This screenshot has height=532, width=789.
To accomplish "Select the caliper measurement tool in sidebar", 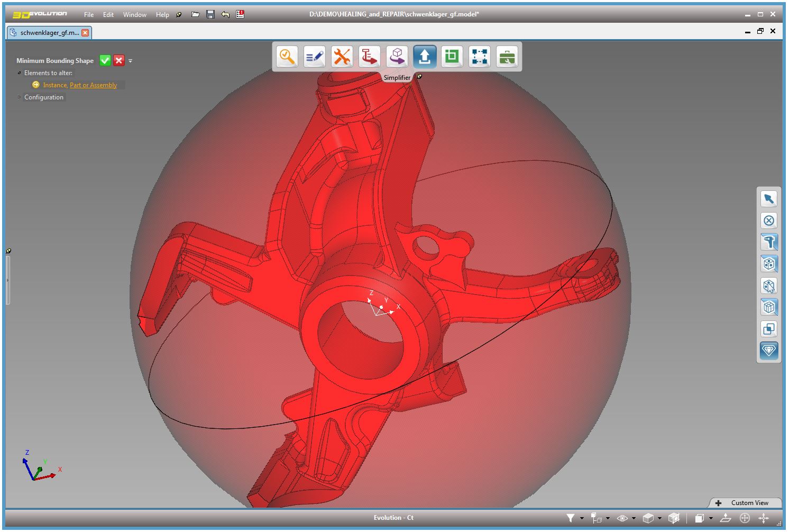I will click(769, 242).
